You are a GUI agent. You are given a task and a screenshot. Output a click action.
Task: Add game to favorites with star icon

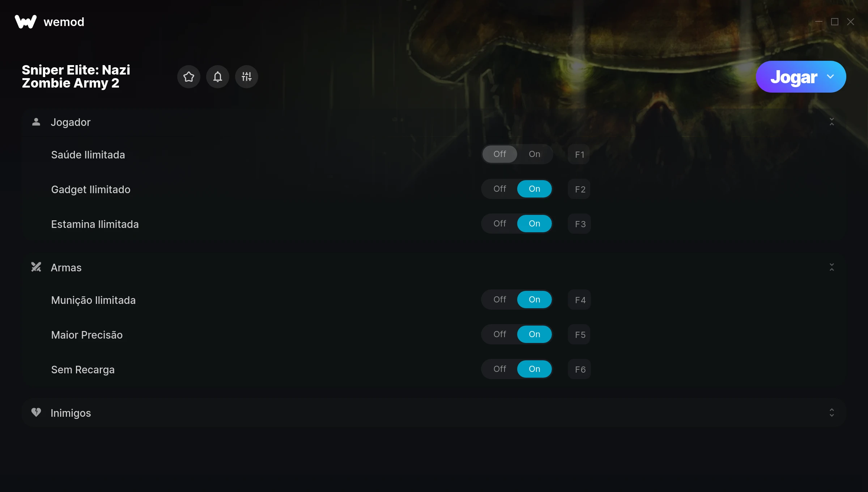[188, 77]
